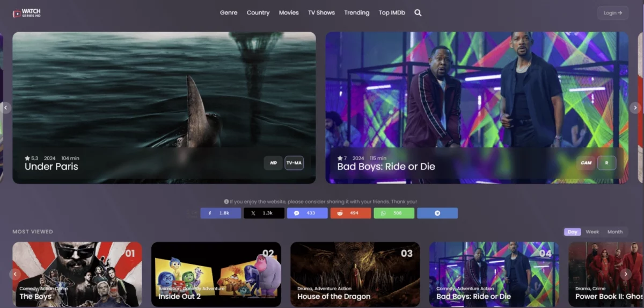Share the site on Facebook
Image resolution: width=644 pixels, height=308 pixels.
click(221, 213)
